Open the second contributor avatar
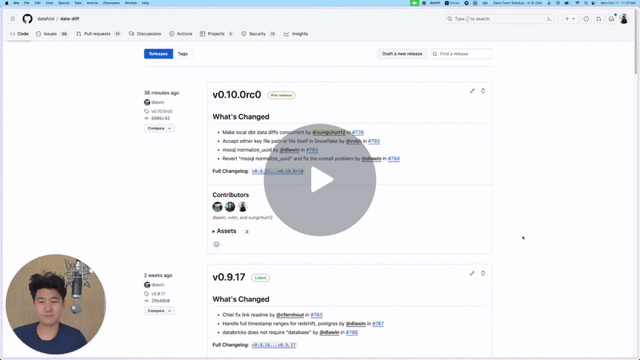The image size is (640, 360). coord(230,207)
